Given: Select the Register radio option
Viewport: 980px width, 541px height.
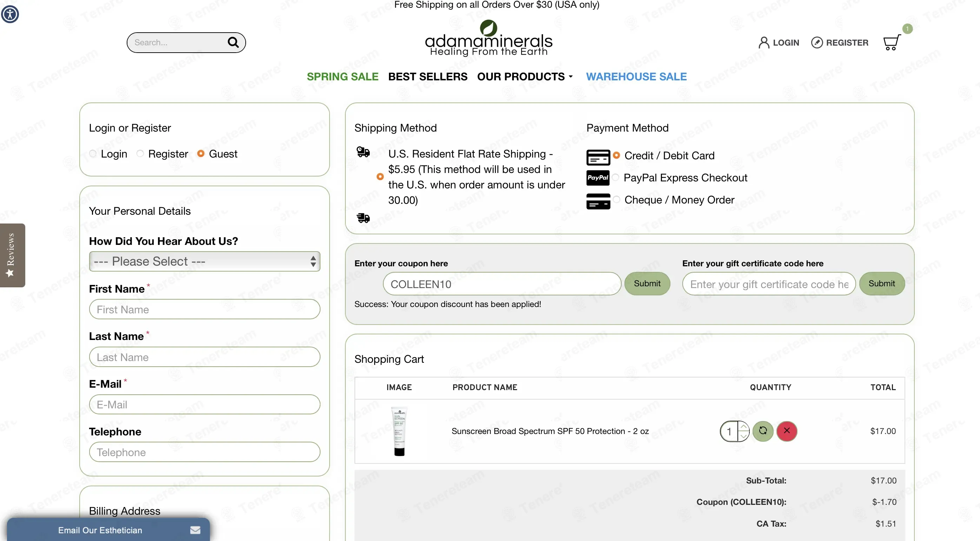Looking at the screenshot, I should [x=140, y=154].
